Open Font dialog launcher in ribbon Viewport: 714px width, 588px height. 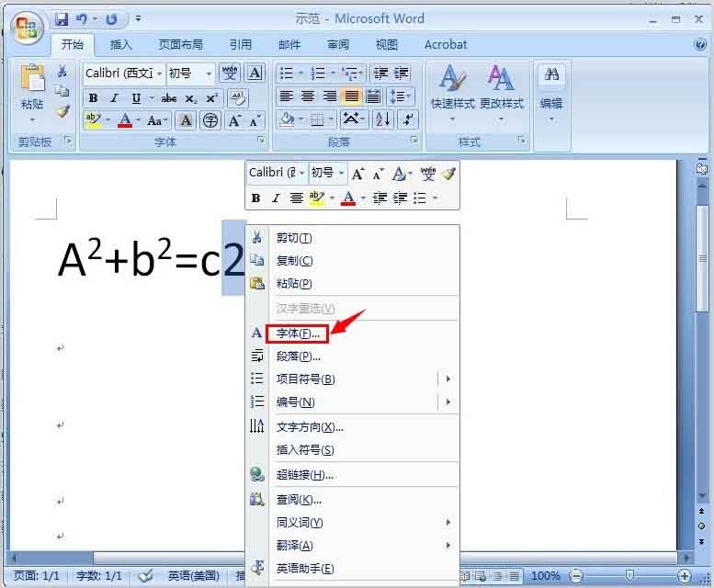click(x=261, y=140)
